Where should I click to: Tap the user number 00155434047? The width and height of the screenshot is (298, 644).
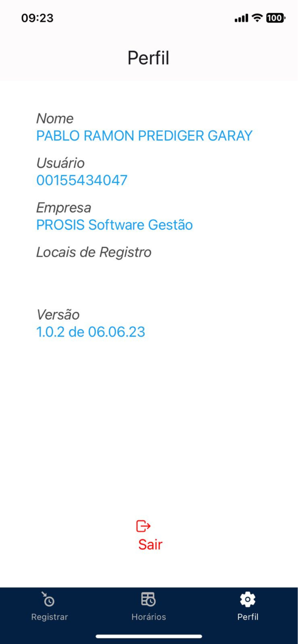tap(82, 180)
